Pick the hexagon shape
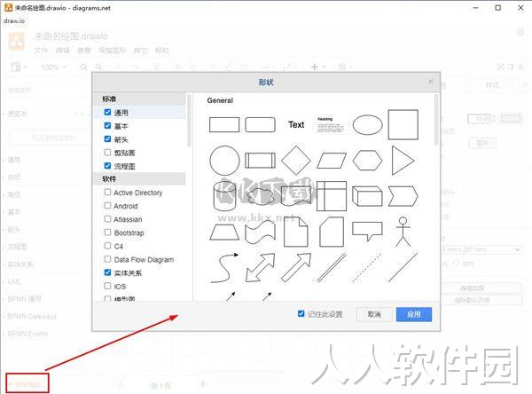Image resolution: width=532 pixels, height=394 pixels. [367, 161]
